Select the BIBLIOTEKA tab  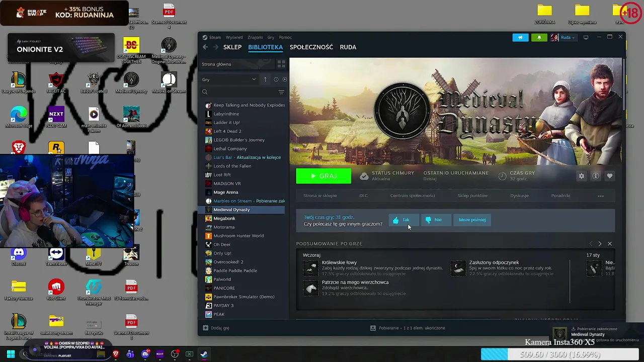point(265,47)
